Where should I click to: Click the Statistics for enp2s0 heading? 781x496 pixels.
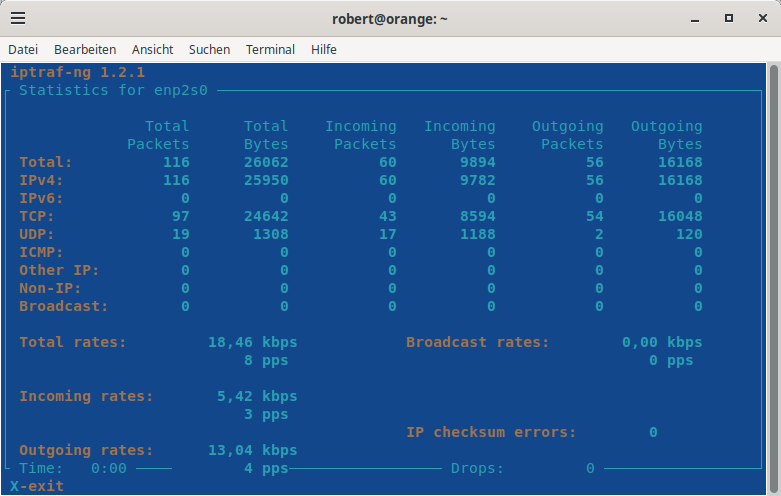[x=114, y=91]
